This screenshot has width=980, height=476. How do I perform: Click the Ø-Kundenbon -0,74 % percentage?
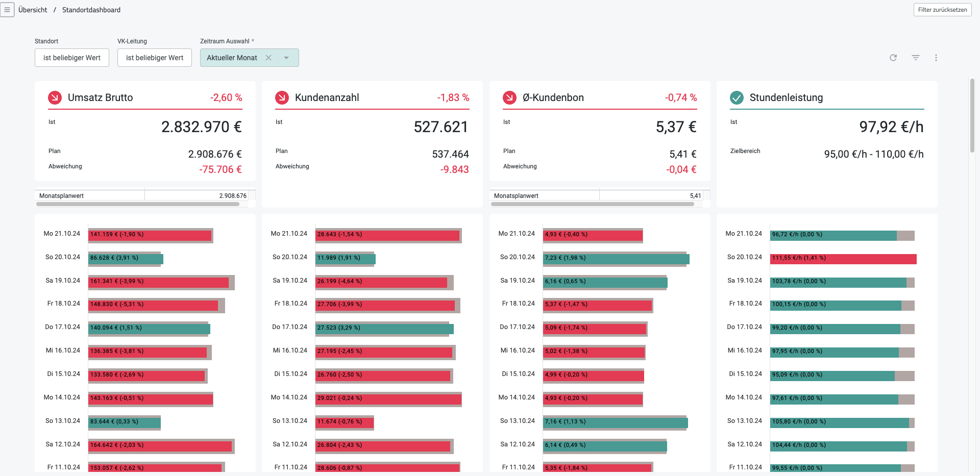(x=681, y=97)
